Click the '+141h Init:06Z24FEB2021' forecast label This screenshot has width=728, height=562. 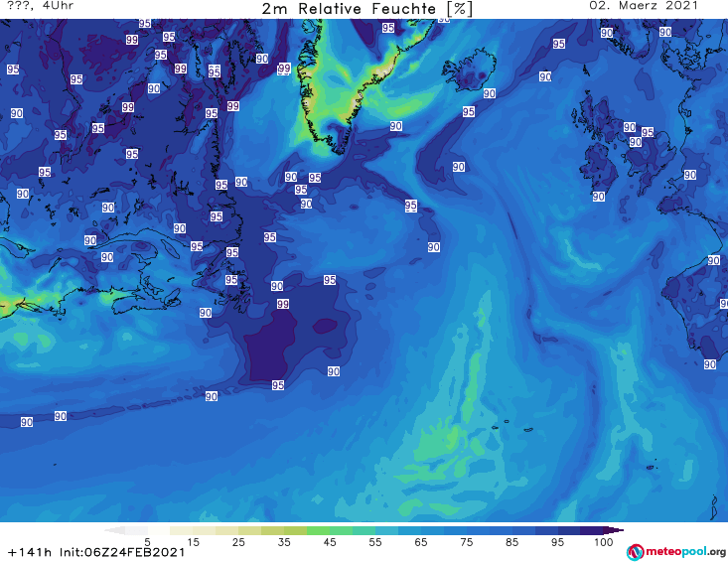(96, 552)
